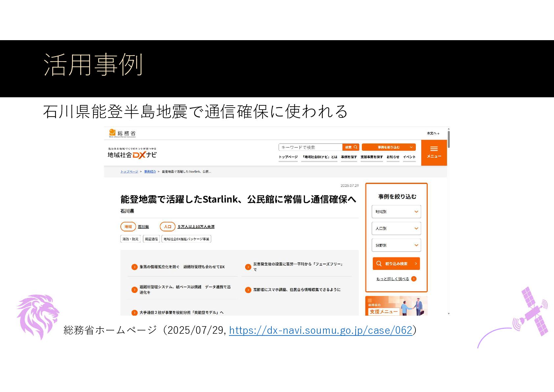The height and width of the screenshot is (392, 554).
Task: Jump to 本文へ skip link
Action: click(433, 133)
